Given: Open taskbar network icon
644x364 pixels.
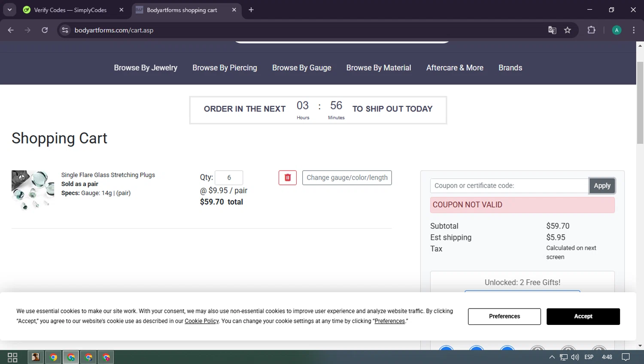Looking at the screenshot, I should pos(563,357).
